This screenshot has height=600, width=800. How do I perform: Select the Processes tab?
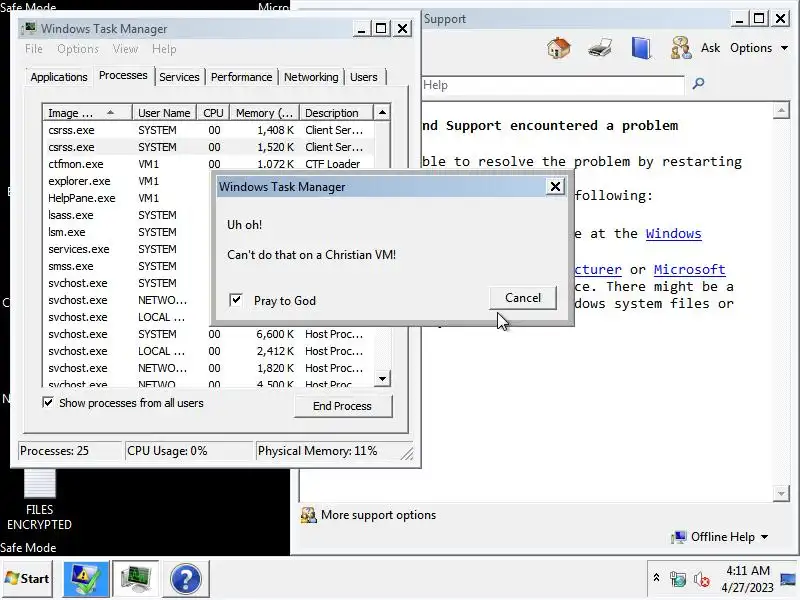123,76
